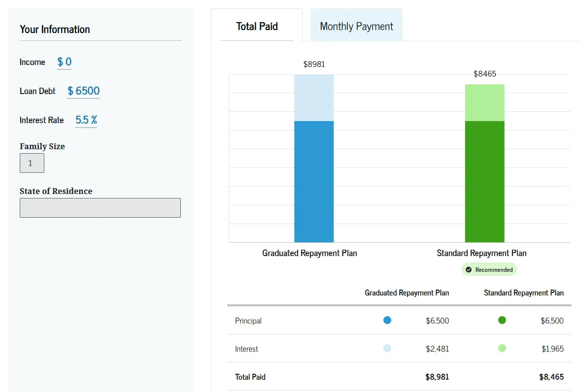Click the Graduated Repayment Plan column header

[407, 293]
